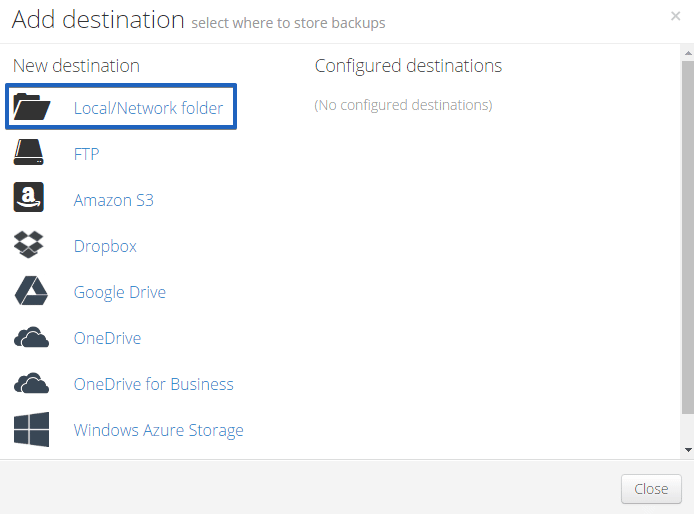Click the Dropbox logo icon
The image size is (694, 514).
28,244
